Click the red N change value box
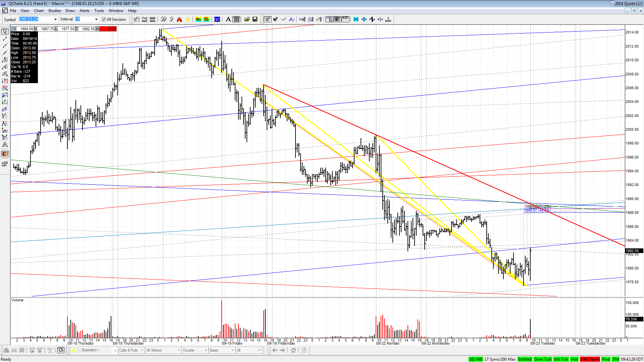This screenshot has width=644, height=362. (108, 29)
